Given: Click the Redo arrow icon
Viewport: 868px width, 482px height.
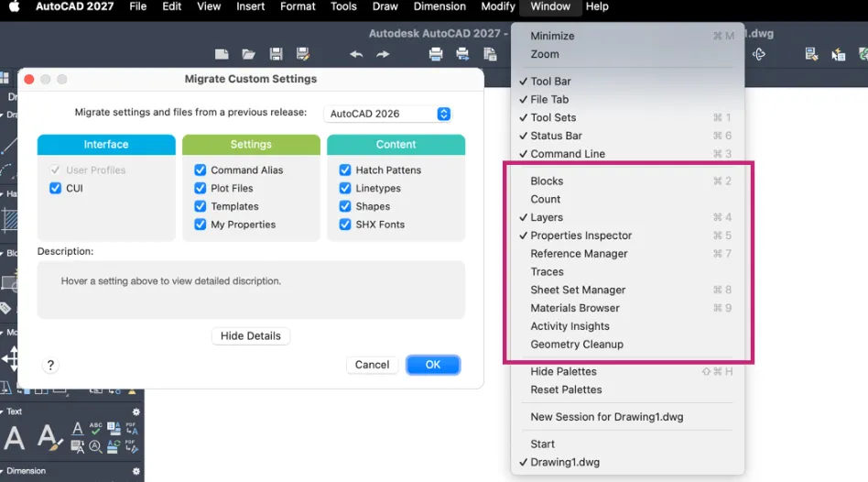Looking at the screenshot, I should (x=383, y=54).
